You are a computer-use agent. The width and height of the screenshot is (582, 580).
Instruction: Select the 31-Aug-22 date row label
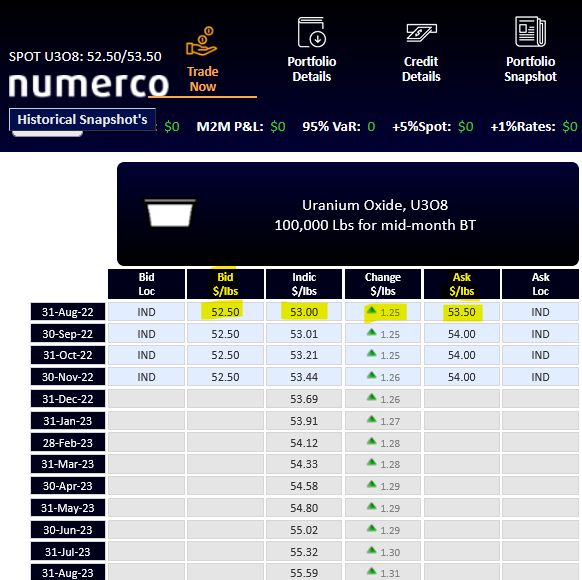[68, 312]
